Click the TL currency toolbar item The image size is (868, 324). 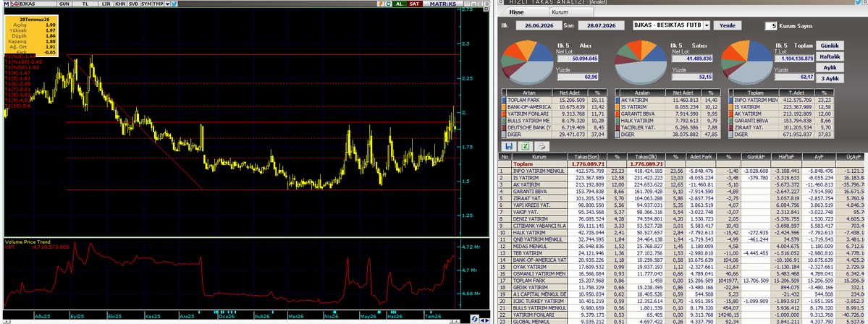pyautogui.click(x=85, y=4)
